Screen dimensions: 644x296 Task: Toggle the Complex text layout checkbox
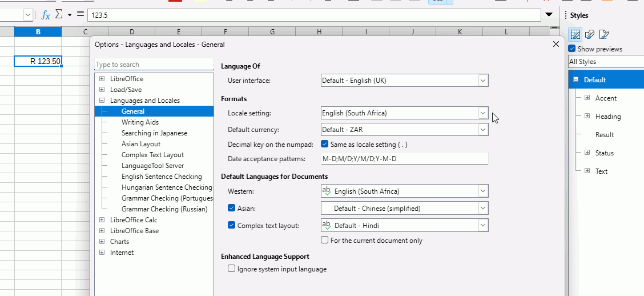tap(231, 225)
